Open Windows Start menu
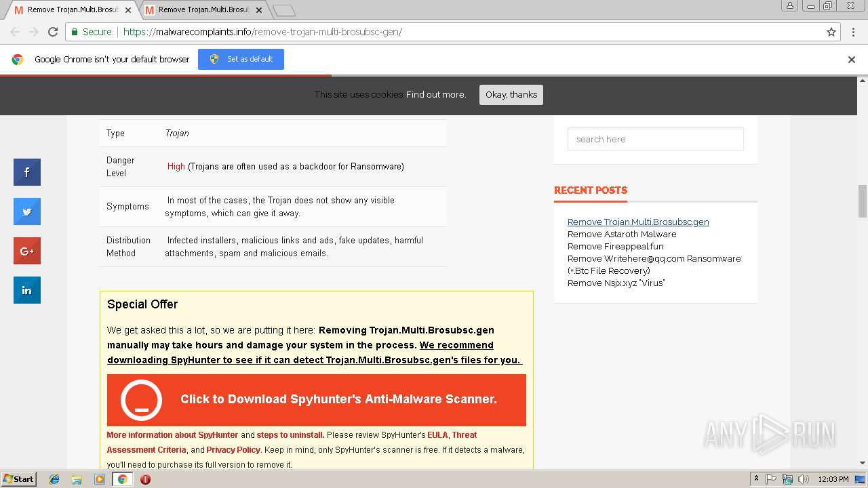This screenshot has width=868, height=488. [x=19, y=479]
